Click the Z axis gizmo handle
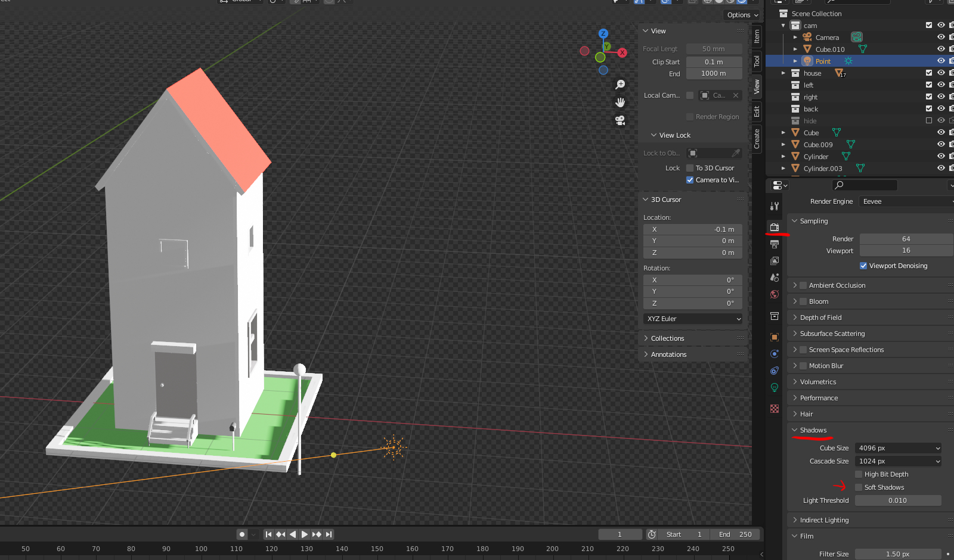The image size is (954, 560). [x=603, y=33]
